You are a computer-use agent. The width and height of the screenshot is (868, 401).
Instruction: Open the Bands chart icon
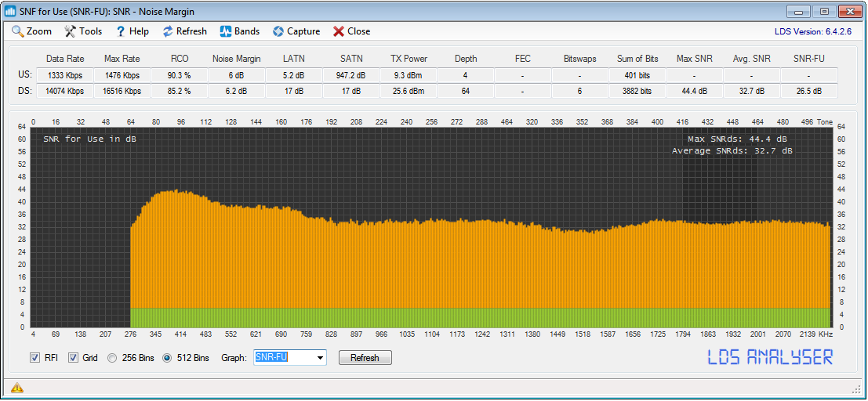click(225, 31)
